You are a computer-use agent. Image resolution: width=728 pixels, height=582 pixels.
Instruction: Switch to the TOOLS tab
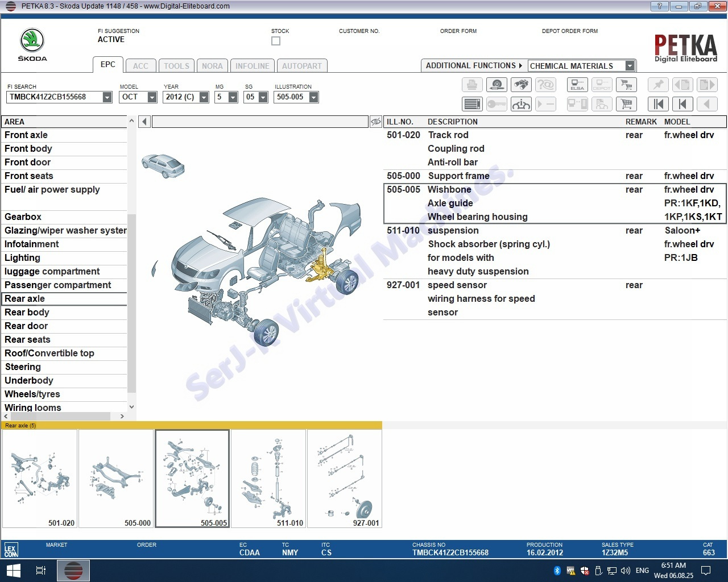176,66
